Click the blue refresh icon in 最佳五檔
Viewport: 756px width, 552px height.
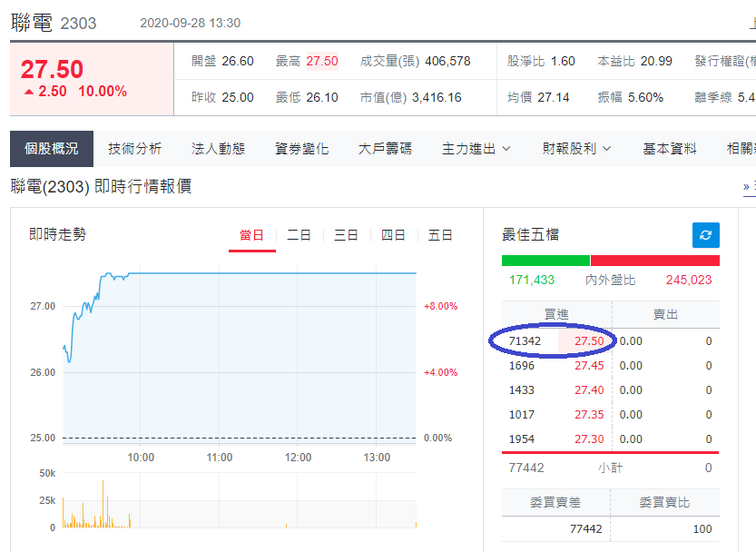(705, 235)
